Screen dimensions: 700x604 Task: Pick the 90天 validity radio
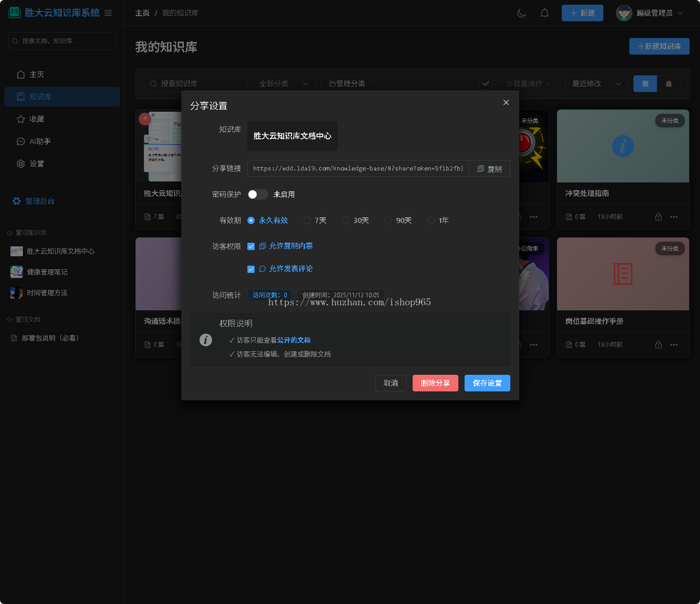point(398,221)
